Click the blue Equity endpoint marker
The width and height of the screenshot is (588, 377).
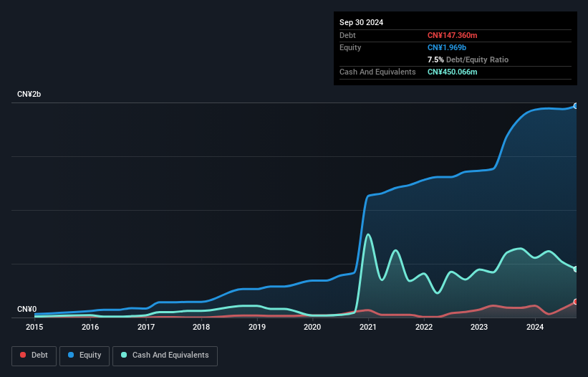click(x=576, y=106)
